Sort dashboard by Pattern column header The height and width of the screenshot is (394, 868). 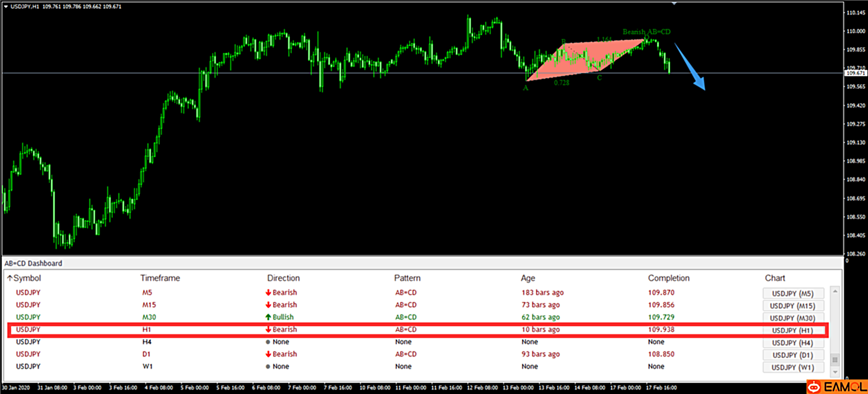click(x=407, y=278)
